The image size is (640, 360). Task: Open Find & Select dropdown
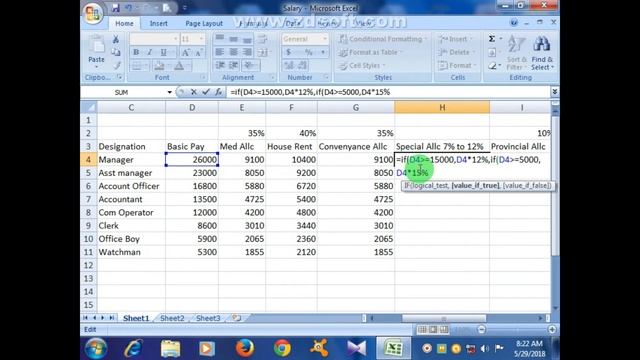542,53
